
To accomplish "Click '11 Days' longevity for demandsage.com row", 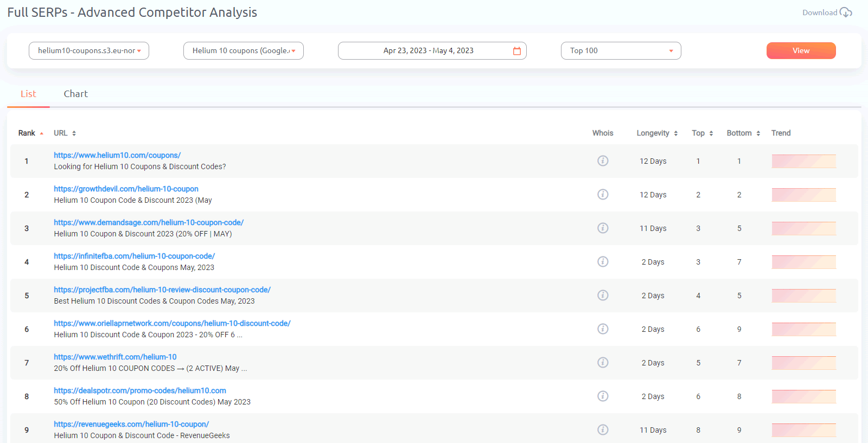I will click(x=653, y=228).
